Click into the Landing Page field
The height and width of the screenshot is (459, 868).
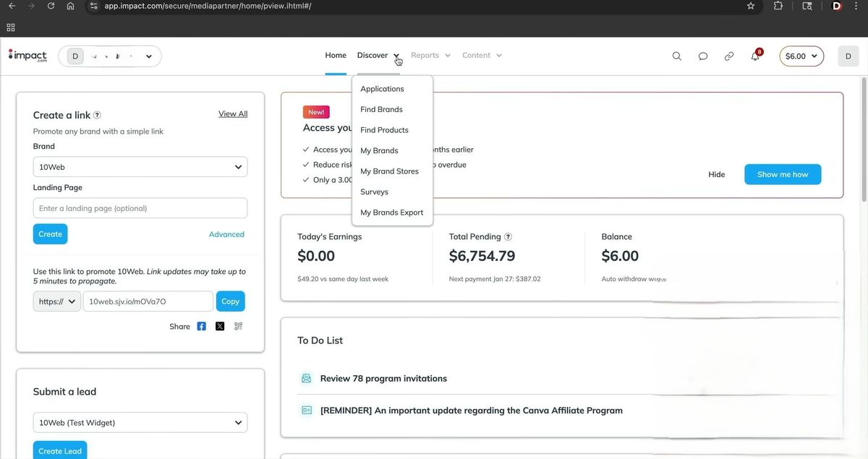140,208
